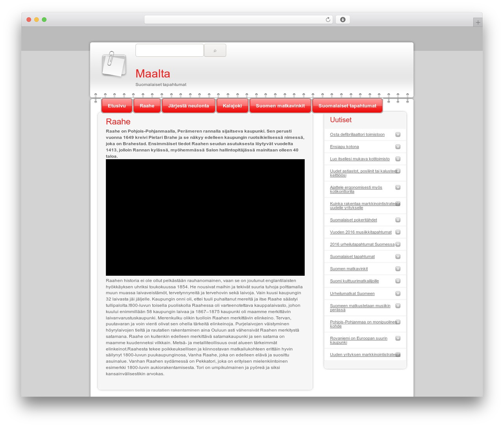Click arrow icon beside Suomi kulttuurimatkailijoille
Viewport: 504px width, 427px height.
(398, 281)
